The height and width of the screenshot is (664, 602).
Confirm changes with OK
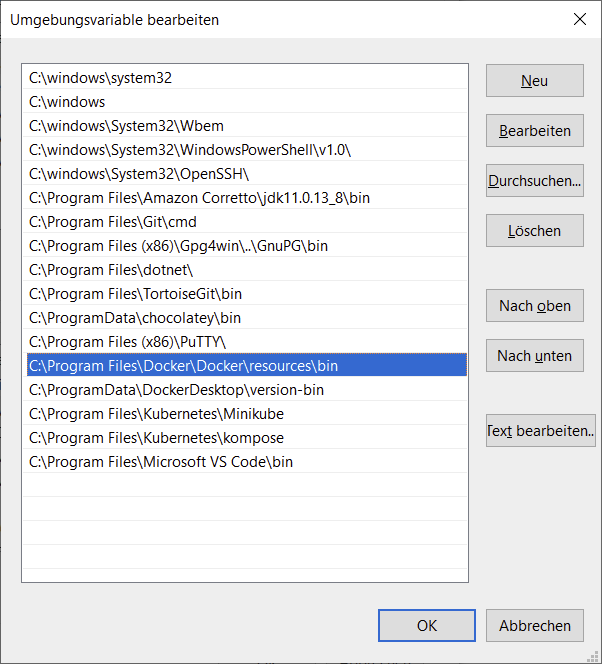click(427, 625)
